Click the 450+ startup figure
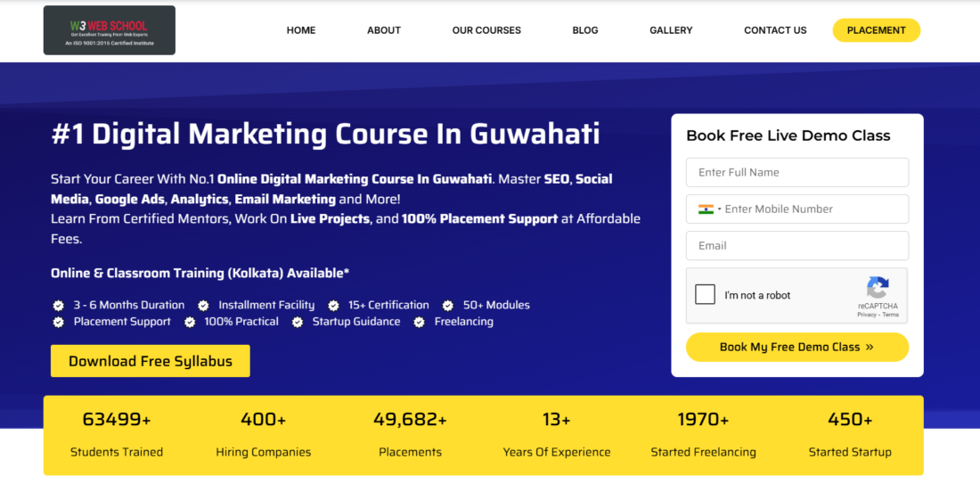The height and width of the screenshot is (492, 980). [850, 420]
